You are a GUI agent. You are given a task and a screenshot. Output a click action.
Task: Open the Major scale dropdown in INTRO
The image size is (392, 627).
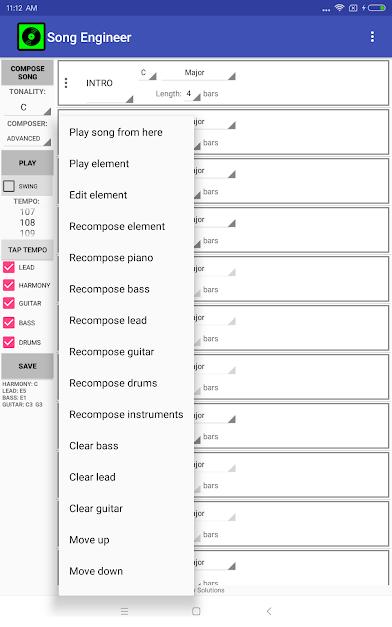point(198,73)
